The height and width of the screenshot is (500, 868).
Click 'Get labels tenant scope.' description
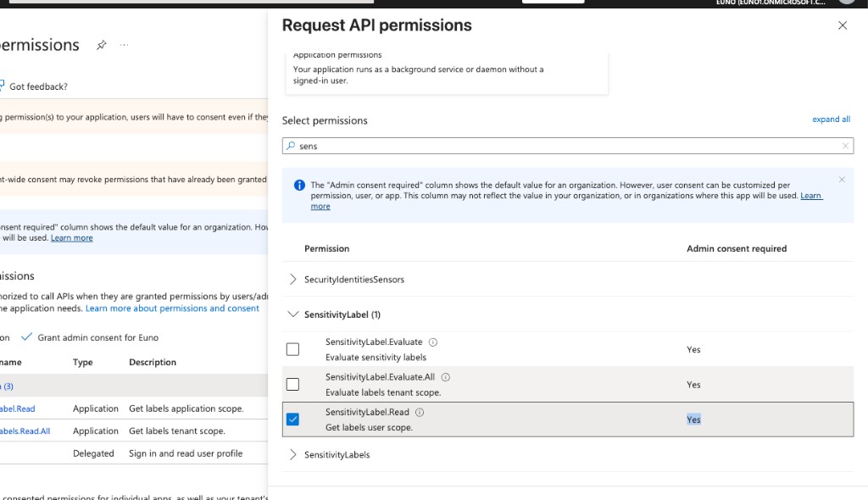point(177,431)
